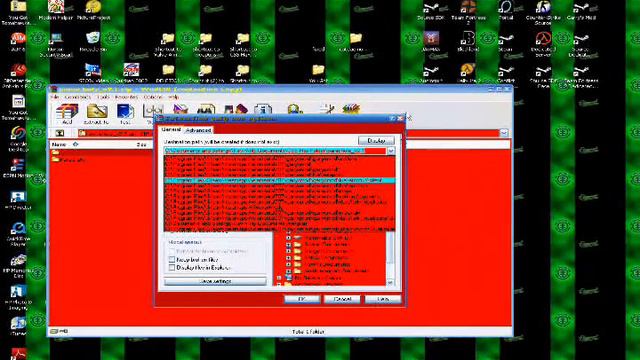The height and width of the screenshot is (360, 640).
Task: Open the Commands menu
Action: pos(78,97)
